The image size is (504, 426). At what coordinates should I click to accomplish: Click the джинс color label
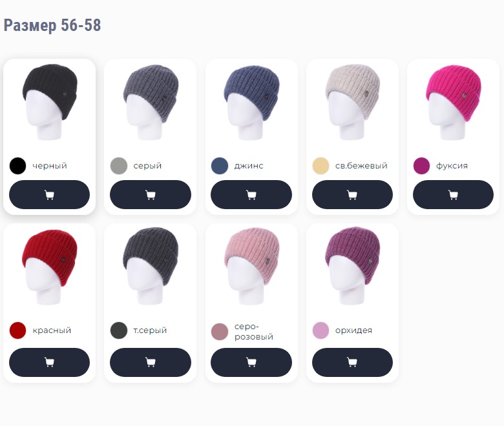click(249, 166)
